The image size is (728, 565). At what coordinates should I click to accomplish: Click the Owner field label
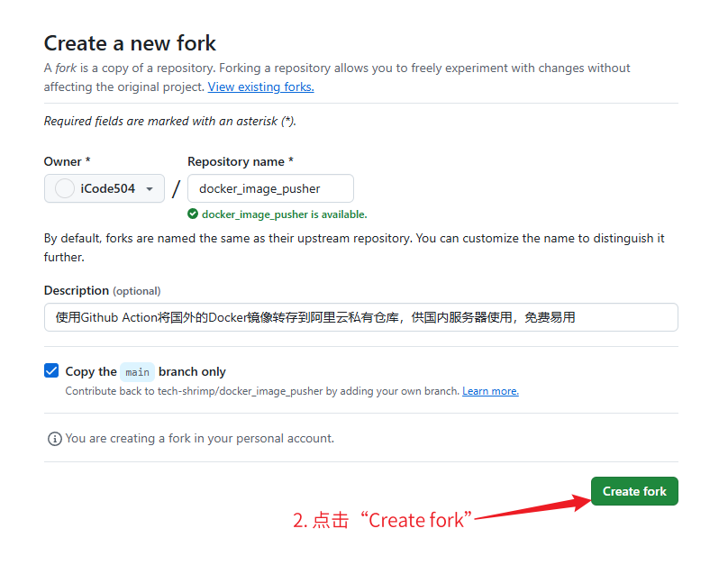pyautogui.click(x=67, y=161)
